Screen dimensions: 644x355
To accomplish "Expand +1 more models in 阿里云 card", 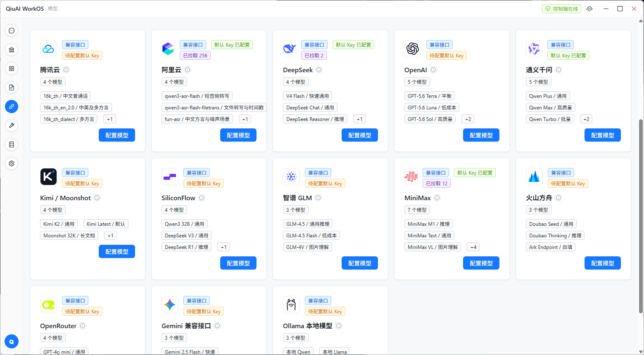I will pos(245,119).
